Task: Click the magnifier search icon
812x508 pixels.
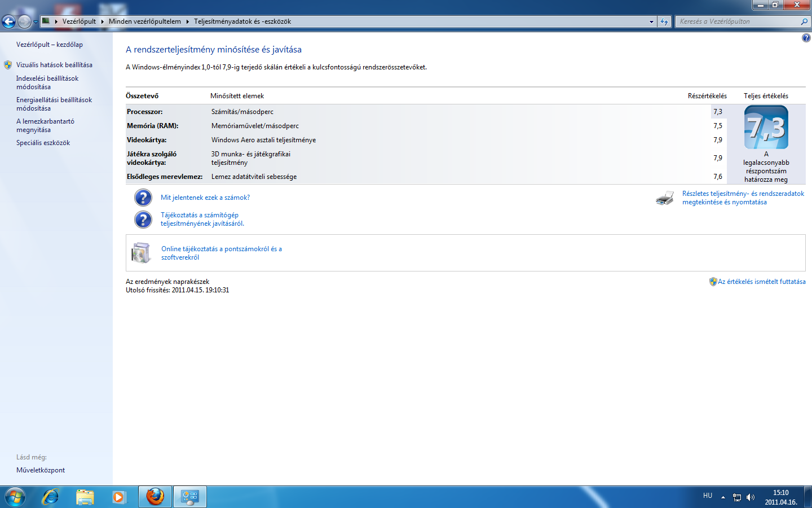Action: [x=804, y=21]
